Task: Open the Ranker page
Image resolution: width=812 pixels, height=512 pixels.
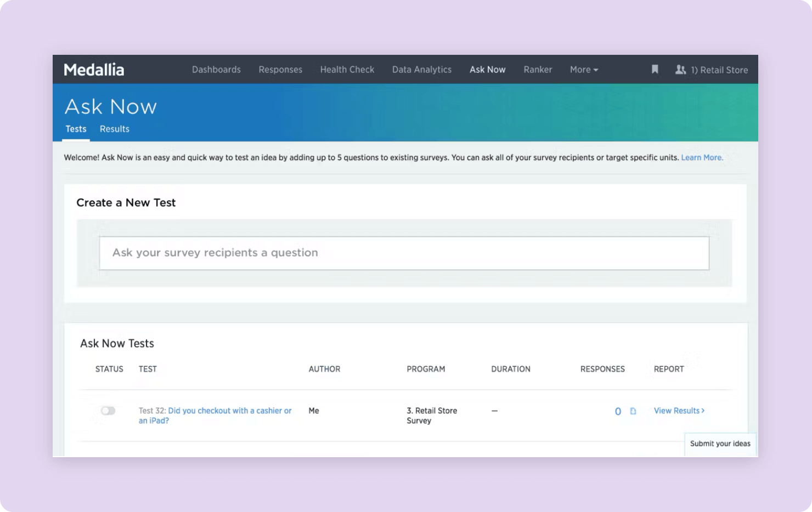Action: click(x=538, y=70)
